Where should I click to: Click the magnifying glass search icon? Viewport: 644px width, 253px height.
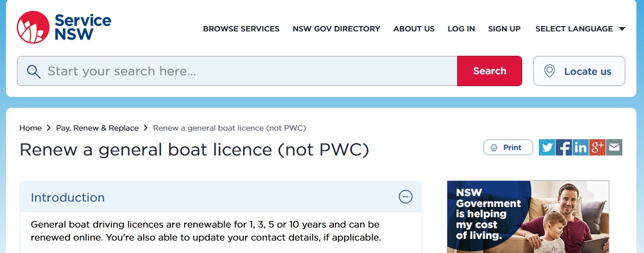coord(34,72)
